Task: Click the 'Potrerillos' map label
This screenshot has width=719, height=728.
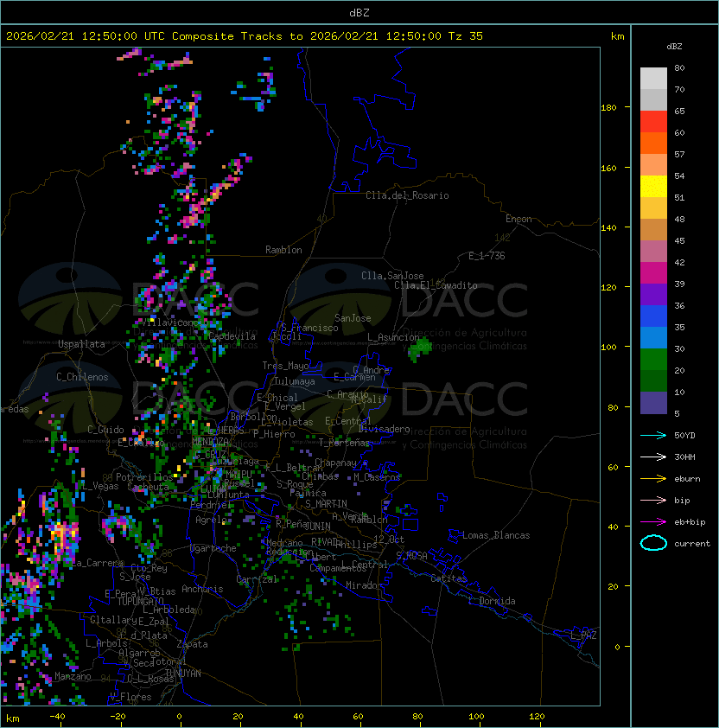Action: pyautogui.click(x=144, y=477)
